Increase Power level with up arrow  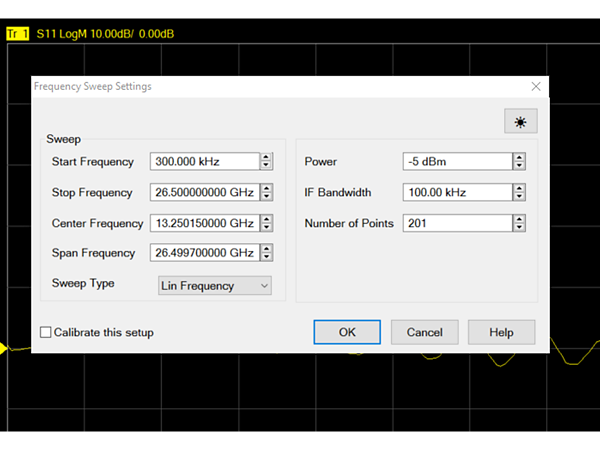pyautogui.click(x=519, y=157)
